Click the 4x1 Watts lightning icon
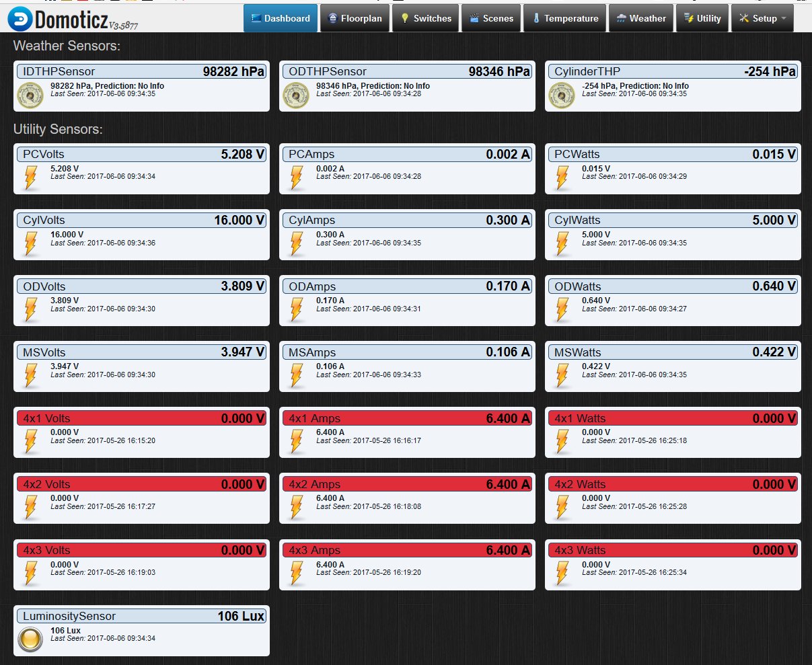Viewport: 812px width, 665px height. 562,441
